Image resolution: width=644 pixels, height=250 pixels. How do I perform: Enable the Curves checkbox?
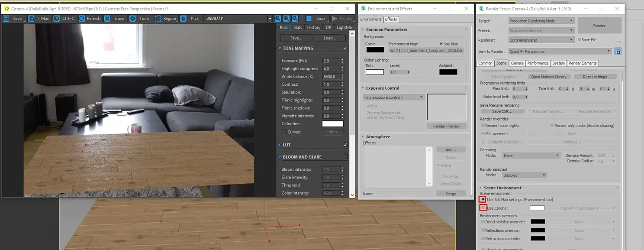point(284,132)
